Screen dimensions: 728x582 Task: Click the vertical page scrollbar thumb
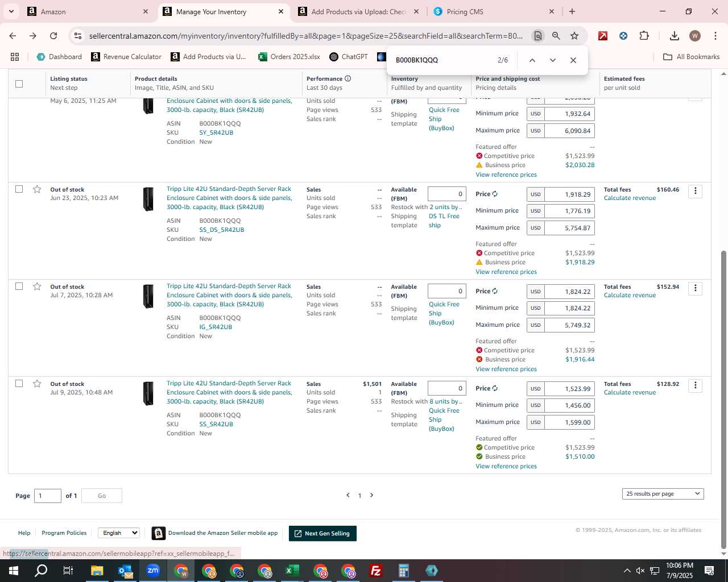[723, 400]
